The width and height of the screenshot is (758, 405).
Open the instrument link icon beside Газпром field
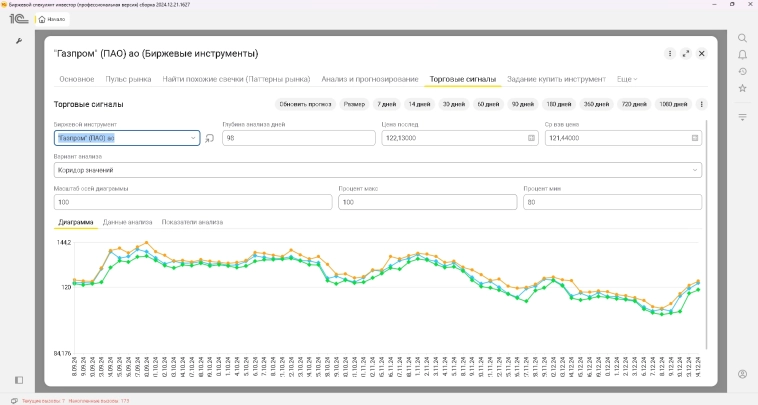[x=210, y=138]
